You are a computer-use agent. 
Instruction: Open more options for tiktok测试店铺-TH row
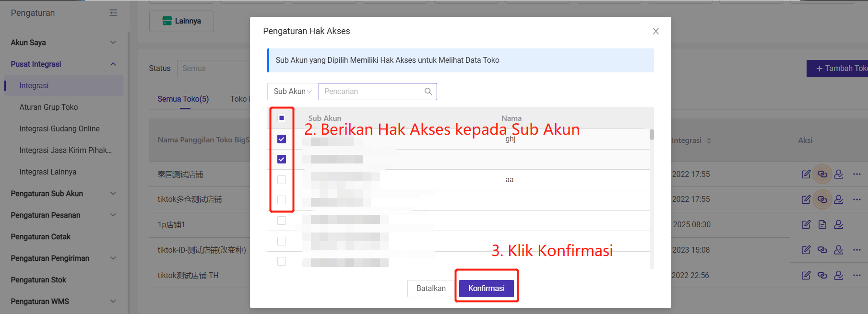pos(857,275)
